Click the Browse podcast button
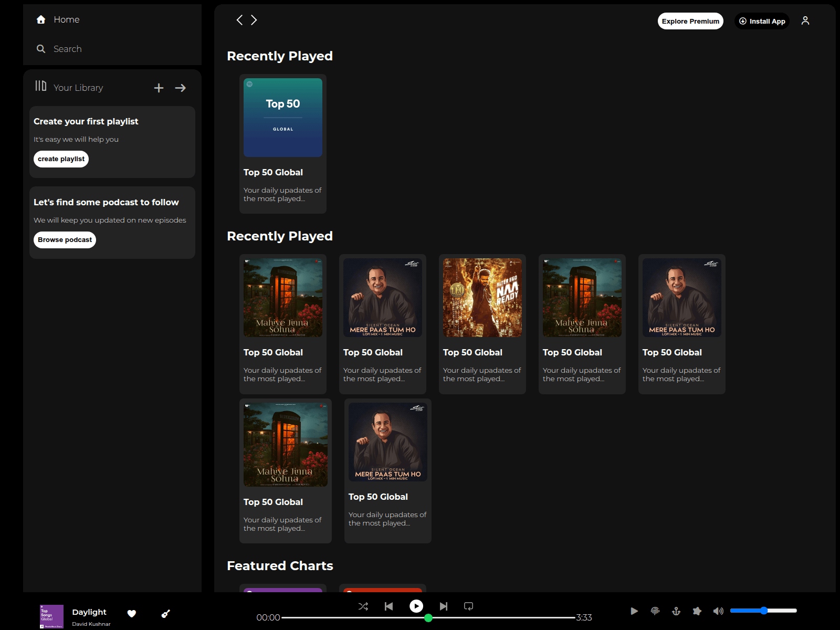The height and width of the screenshot is (630, 840). [65, 240]
